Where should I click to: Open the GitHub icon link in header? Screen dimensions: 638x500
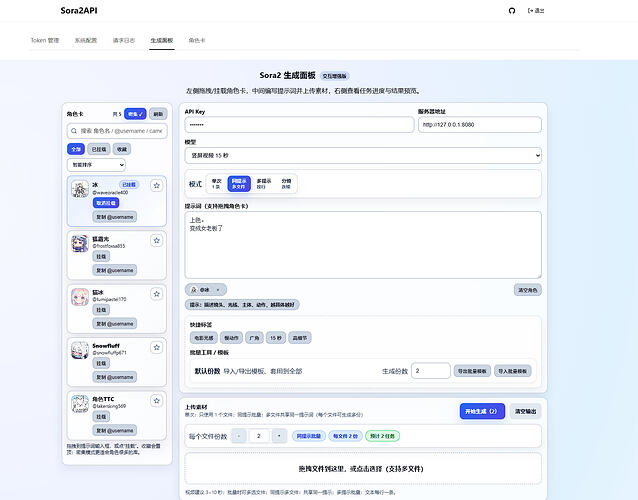click(512, 11)
